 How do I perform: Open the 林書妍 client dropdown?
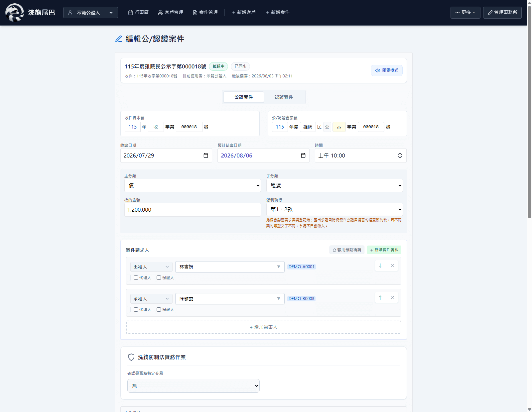(x=230, y=267)
